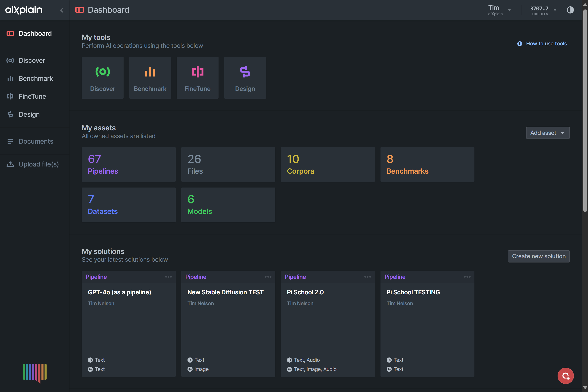
Task: Click the rainbow barcode logo at sidebar bottom
Action: 35,373
